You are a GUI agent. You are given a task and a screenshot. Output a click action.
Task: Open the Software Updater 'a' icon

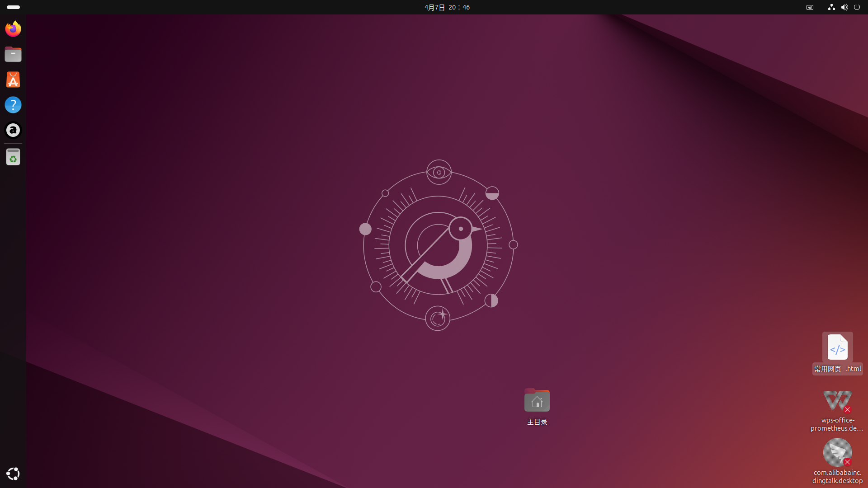[x=13, y=130]
